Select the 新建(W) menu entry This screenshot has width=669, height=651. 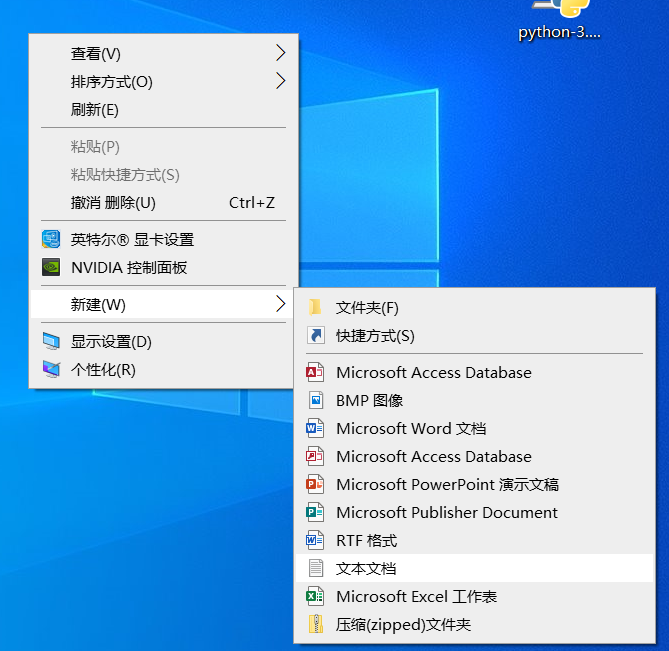coord(162,304)
